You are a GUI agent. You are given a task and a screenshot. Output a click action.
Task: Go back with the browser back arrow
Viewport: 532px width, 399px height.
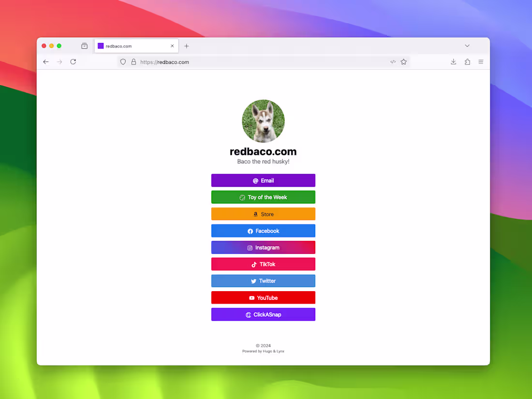click(46, 62)
